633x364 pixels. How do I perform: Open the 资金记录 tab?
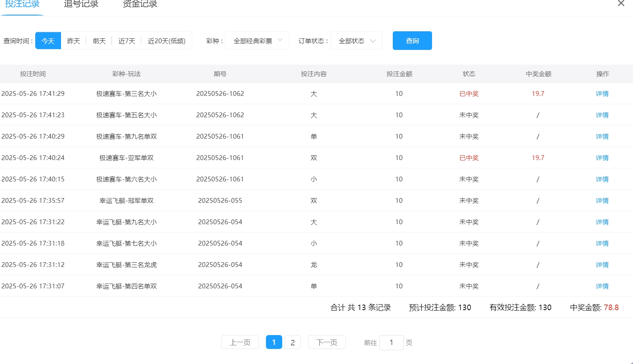pos(140,5)
